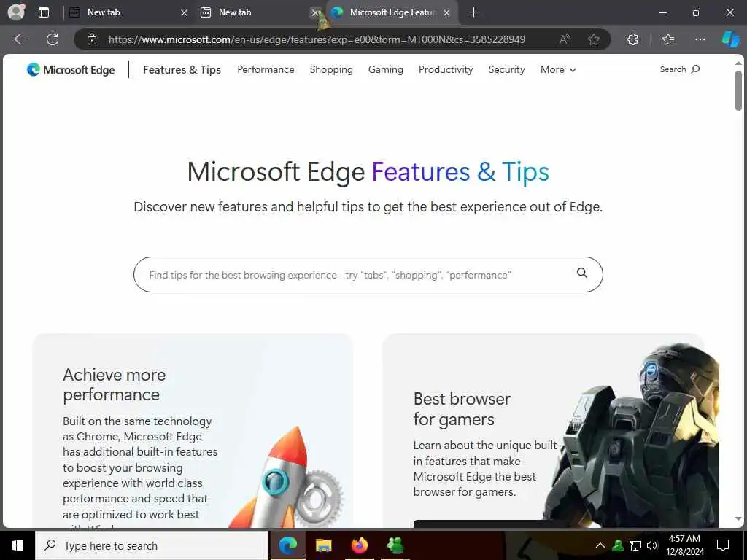This screenshot has width=747, height=560.
Task: Add a new tab with plus button
Action: coord(473,12)
